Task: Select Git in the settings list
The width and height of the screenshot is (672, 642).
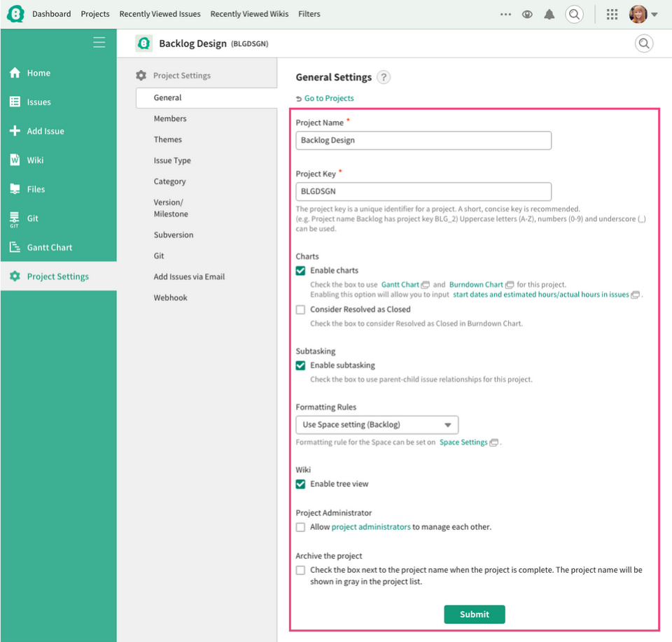Action: pos(159,256)
